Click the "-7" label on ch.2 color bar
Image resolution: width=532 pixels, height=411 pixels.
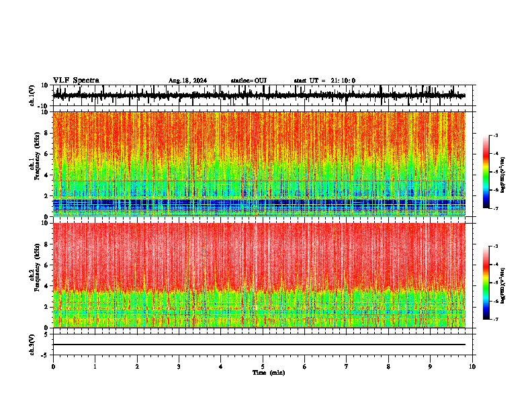[x=495, y=319]
